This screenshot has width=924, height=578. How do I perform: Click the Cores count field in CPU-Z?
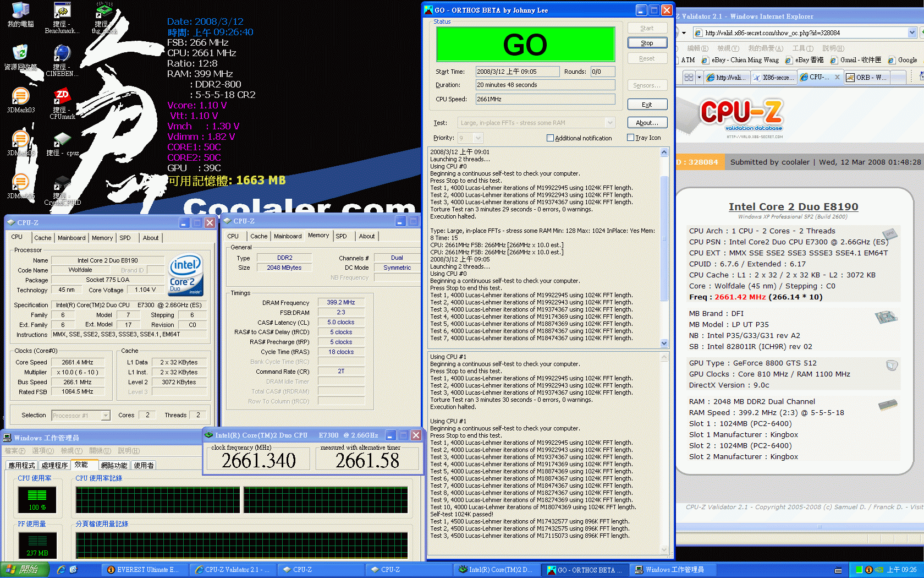point(147,415)
